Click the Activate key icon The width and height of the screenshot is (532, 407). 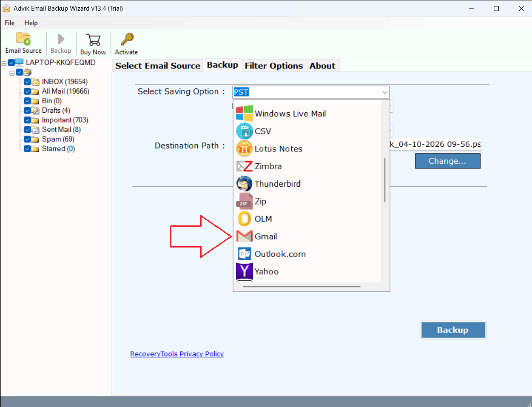pos(127,39)
